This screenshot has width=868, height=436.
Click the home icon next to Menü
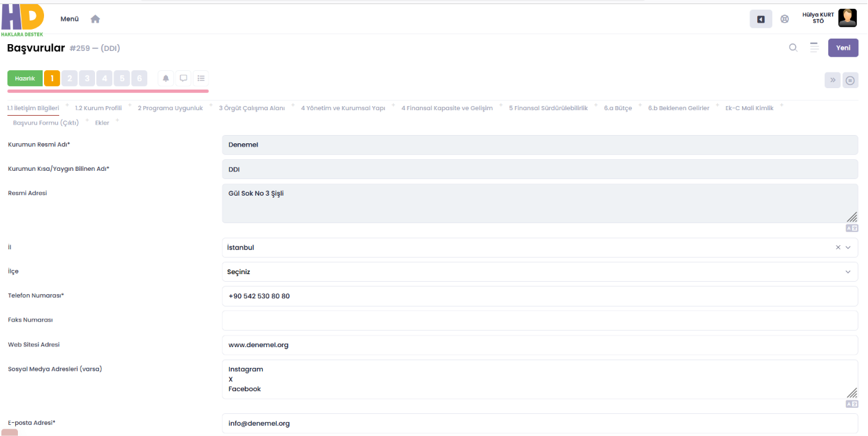pos(95,19)
